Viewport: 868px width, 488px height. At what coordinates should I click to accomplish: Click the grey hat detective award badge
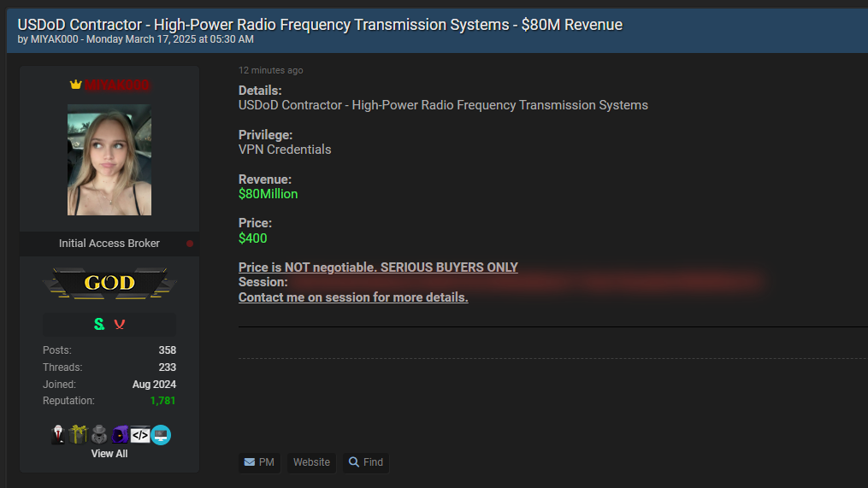tap(99, 435)
